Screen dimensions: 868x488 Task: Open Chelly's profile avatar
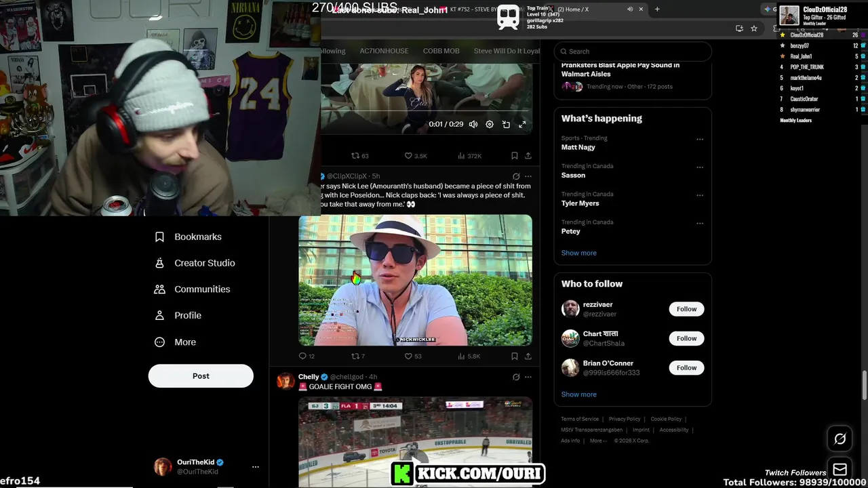285,381
